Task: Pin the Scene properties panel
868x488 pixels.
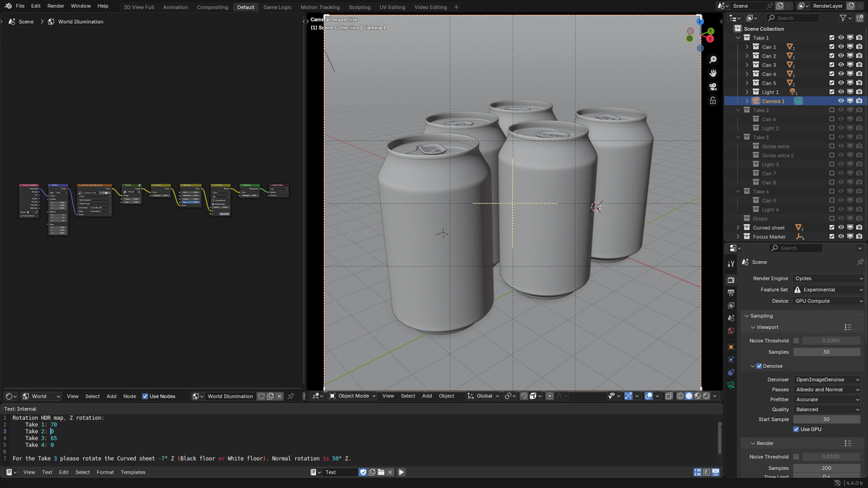Action: click(860, 262)
